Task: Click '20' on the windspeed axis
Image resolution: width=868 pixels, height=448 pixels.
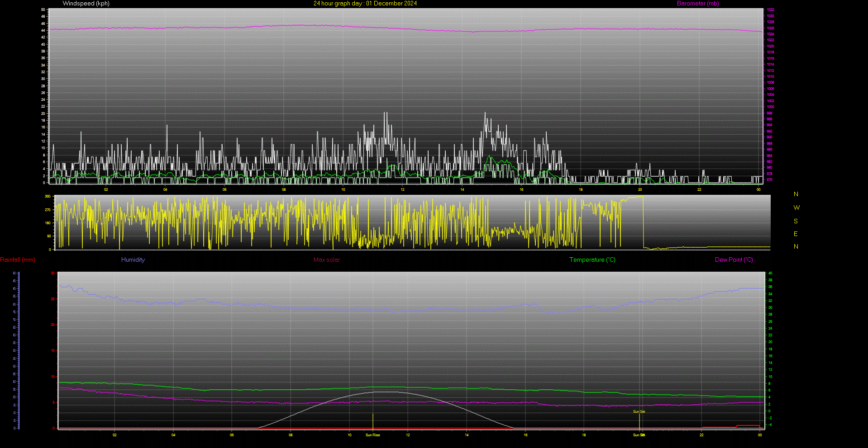Action: click(43, 113)
